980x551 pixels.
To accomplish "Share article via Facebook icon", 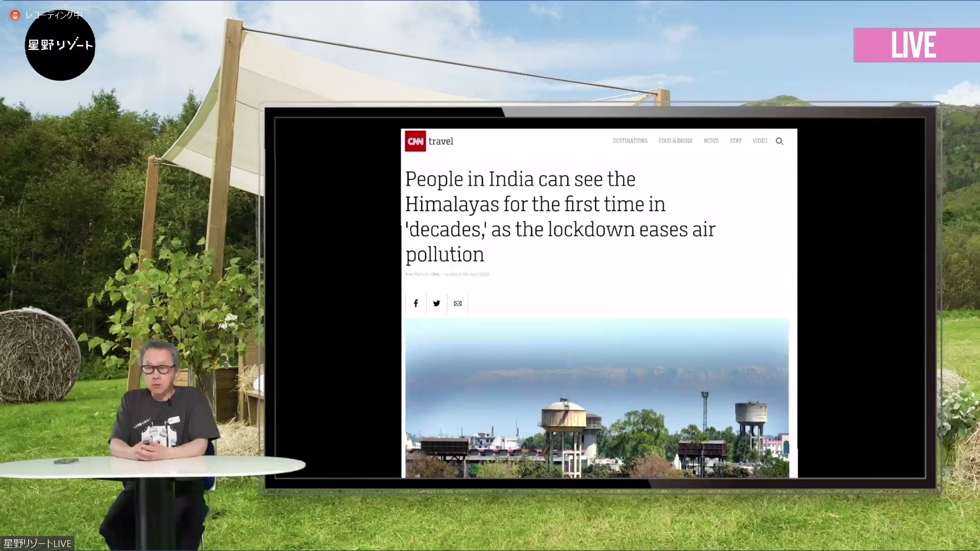I will 416,304.
